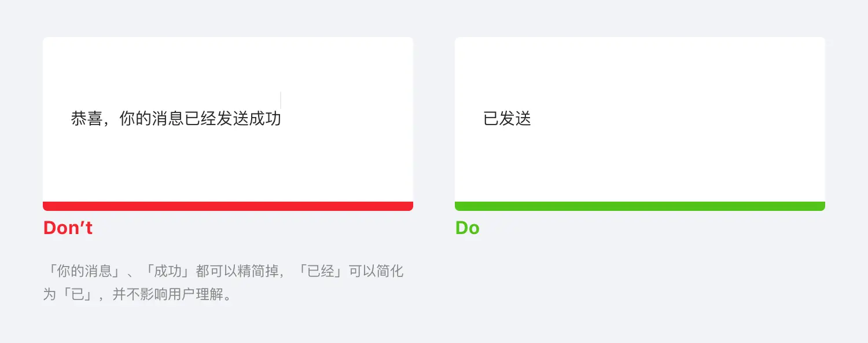Select the red "Don't" label

(x=68, y=228)
